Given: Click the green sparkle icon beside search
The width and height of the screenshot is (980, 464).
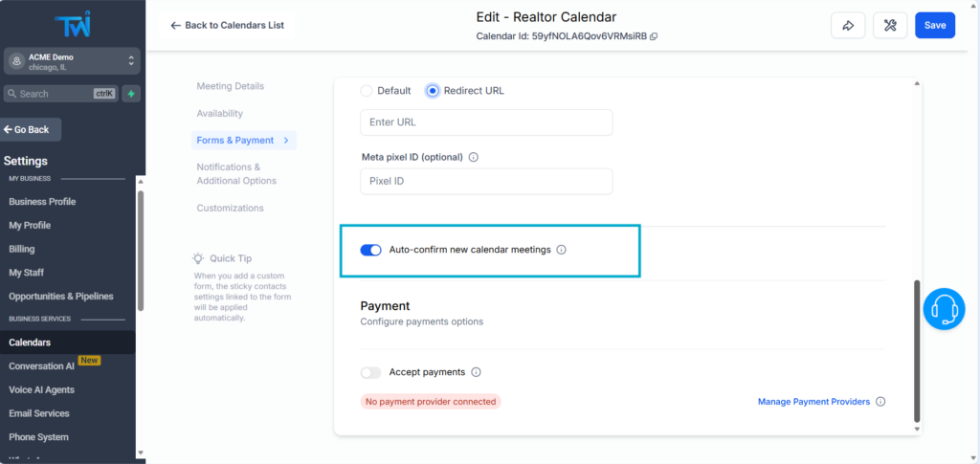Looking at the screenshot, I should click(130, 94).
